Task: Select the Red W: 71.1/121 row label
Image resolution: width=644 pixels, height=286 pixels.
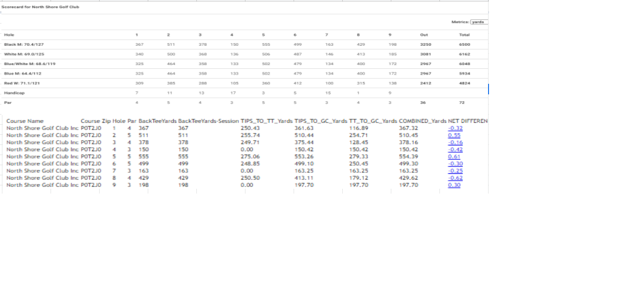Action: [x=23, y=83]
